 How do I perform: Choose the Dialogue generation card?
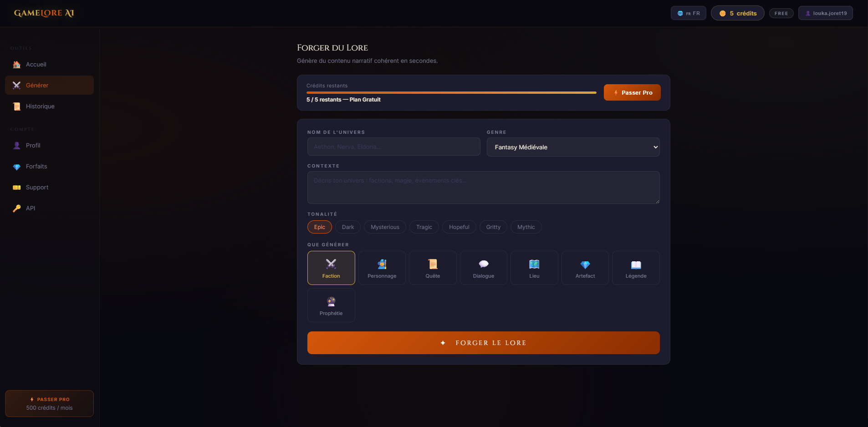pos(484,268)
